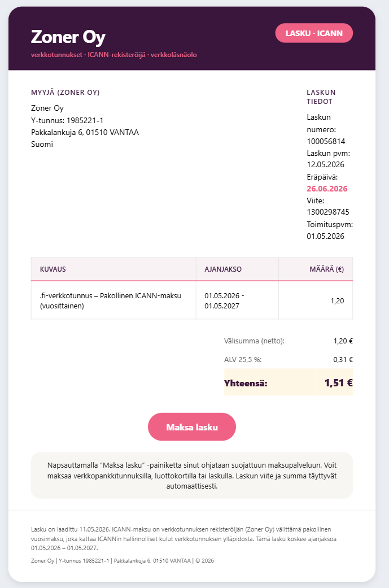Click the .fi-verkkotunnus ICANN-maksu description cell
The width and height of the screenshot is (389, 588).
click(113, 300)
